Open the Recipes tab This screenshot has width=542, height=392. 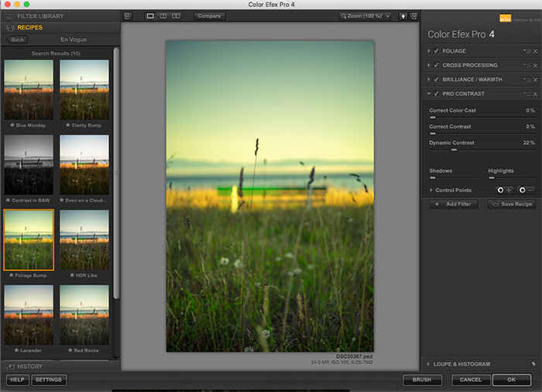pos(29,27)
